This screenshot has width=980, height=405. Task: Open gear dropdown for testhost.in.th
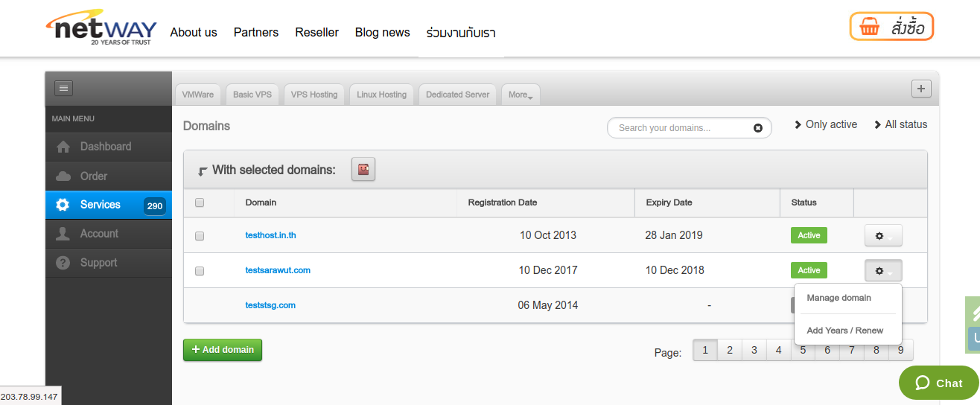[883, 235]
